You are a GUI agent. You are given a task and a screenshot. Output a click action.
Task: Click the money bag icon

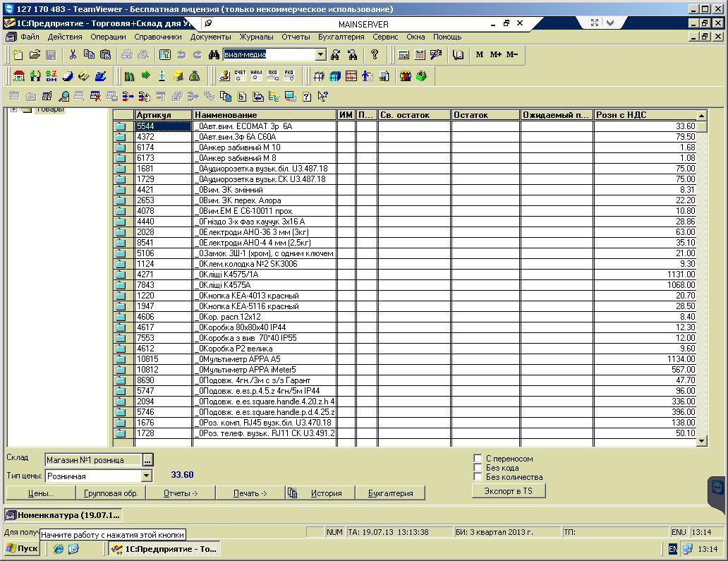click(x=195, y=76)
